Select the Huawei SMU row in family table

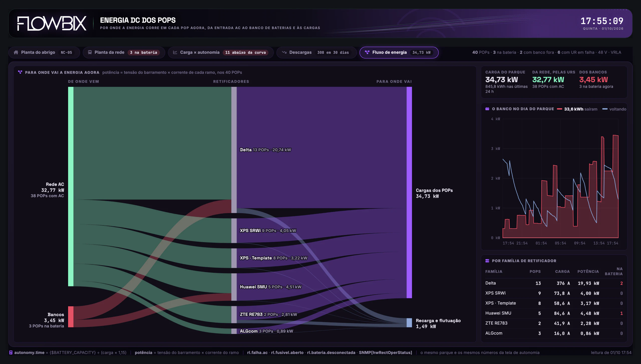pos(554,313)
